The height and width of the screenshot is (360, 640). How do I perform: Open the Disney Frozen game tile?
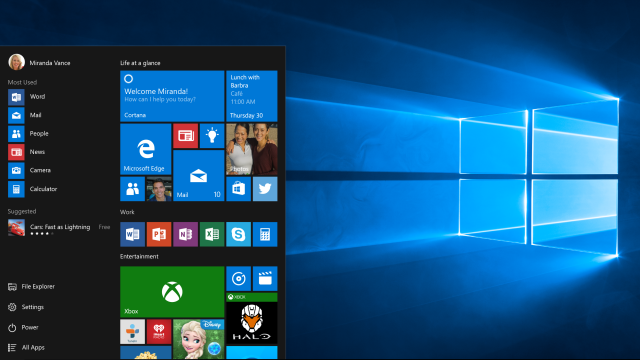tap(199, 340)
